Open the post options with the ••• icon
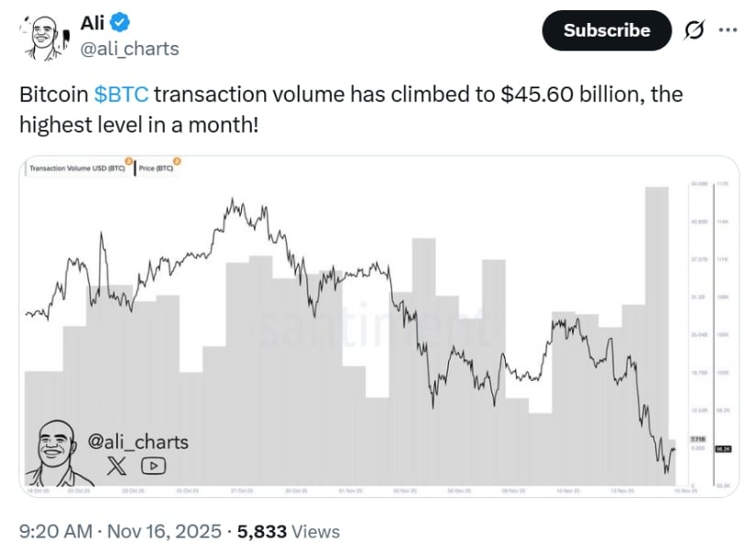 (x=729, y=30)
